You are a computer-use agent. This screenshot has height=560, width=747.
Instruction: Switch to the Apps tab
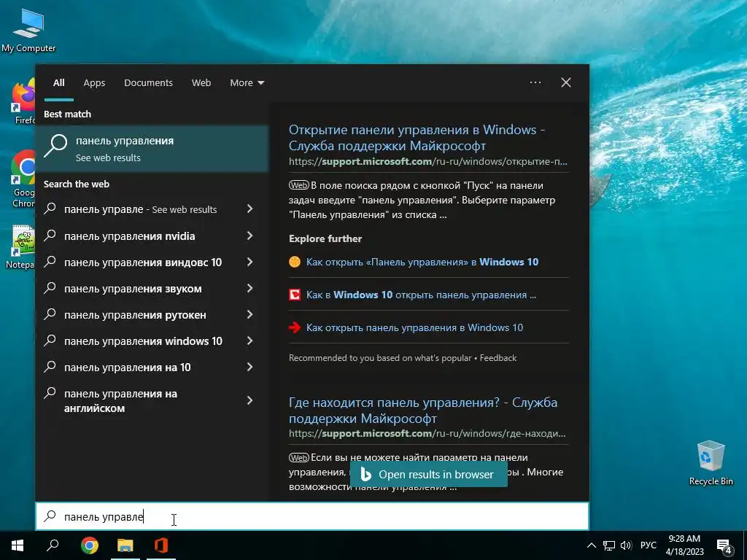tap(94, 83)
